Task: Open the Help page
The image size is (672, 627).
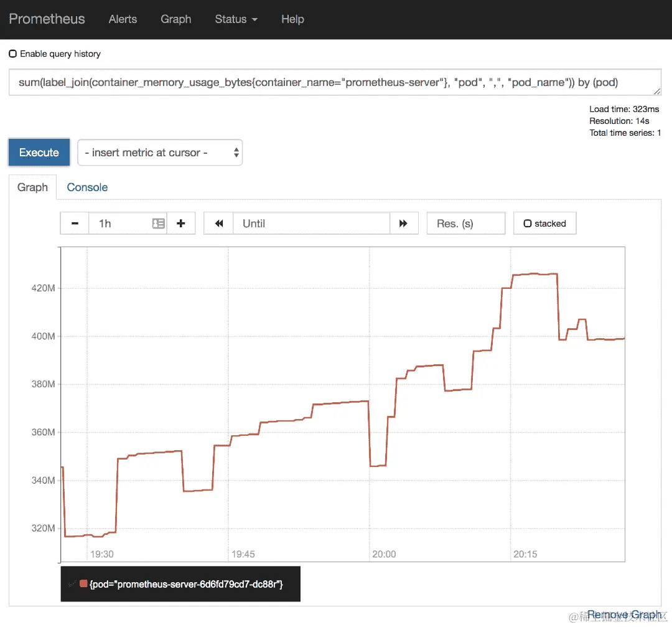Action: (292, 19)
